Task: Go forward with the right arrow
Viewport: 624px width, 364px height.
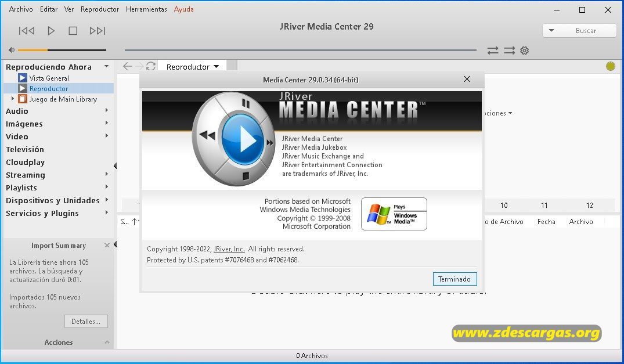Action: [x=139, y=66]
